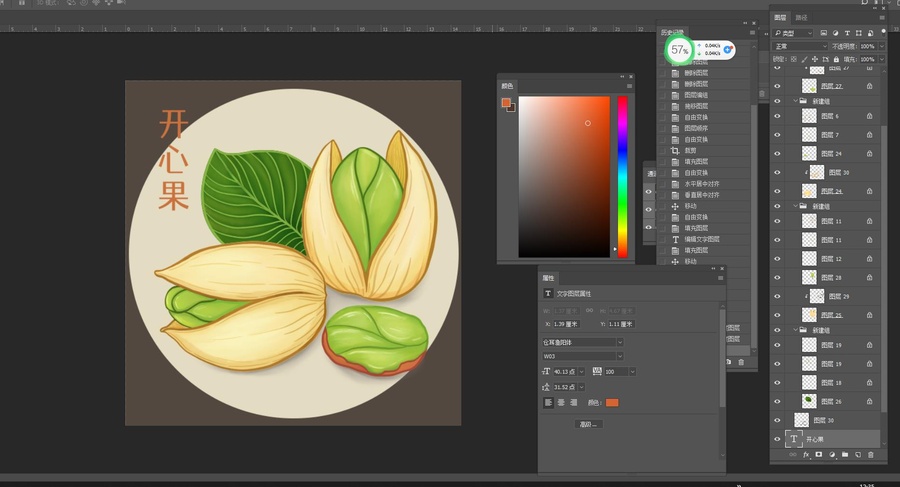Open the fx layer style menu icon

click(x=806, y=454)
